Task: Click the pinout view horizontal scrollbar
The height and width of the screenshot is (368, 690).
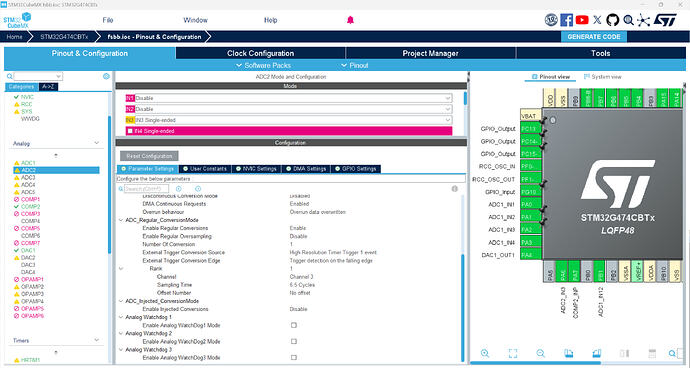Action: click(x=535, y=364)
